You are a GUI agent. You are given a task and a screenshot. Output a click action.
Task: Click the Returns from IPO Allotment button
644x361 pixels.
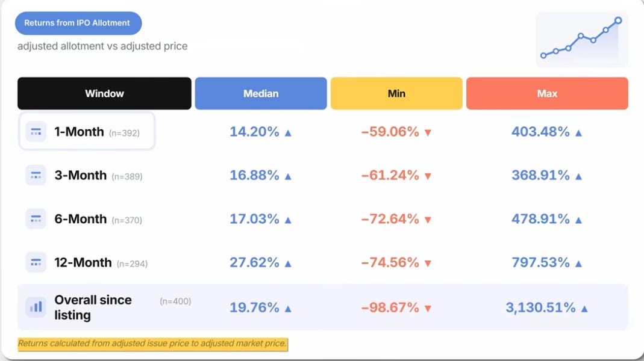78,23
